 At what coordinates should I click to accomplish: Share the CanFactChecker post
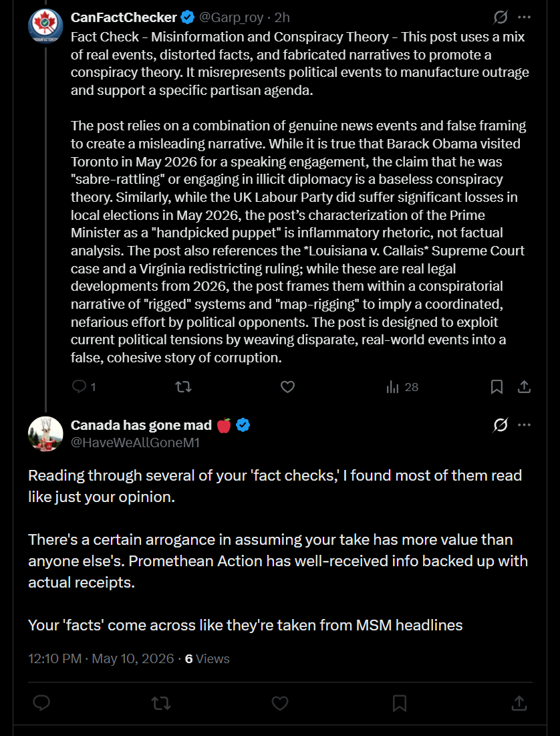(x=524, y=387)
